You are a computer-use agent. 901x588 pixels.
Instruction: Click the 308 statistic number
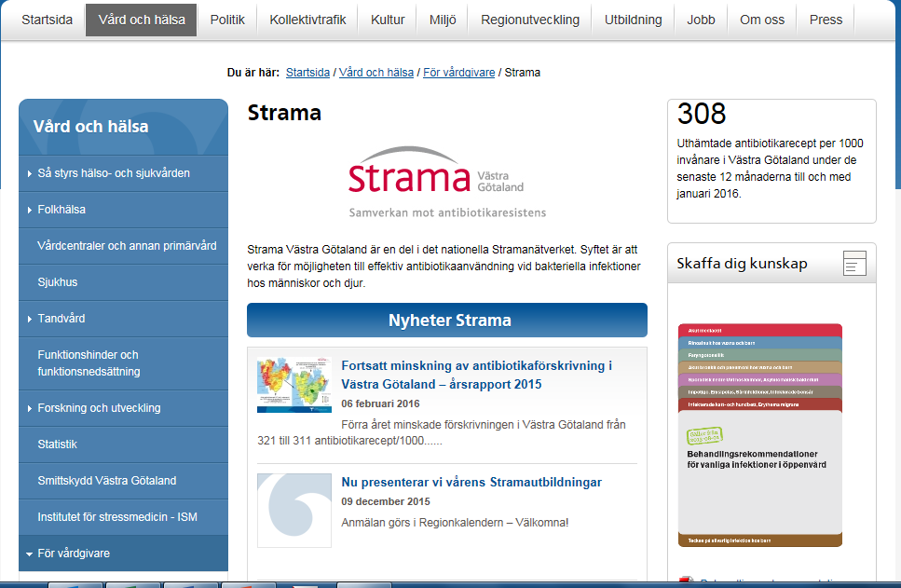point(701,114)
